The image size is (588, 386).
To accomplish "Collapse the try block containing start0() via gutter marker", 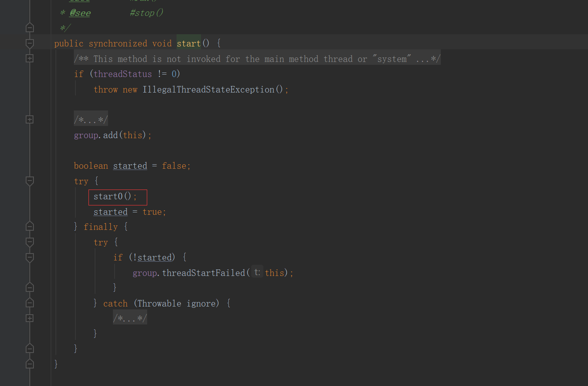I will [30, 181].
